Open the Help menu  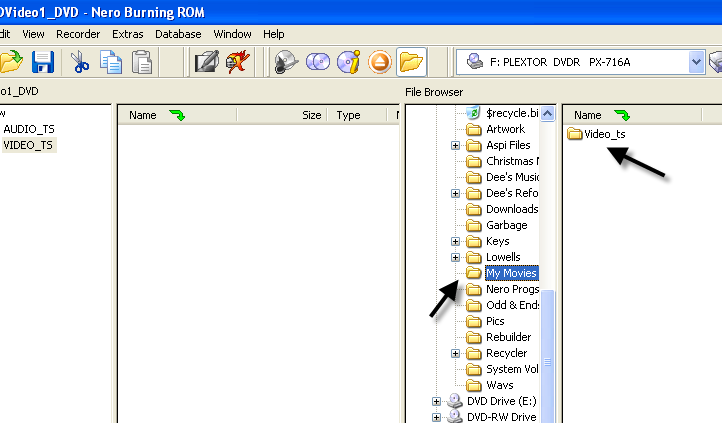tap(274, 34)
